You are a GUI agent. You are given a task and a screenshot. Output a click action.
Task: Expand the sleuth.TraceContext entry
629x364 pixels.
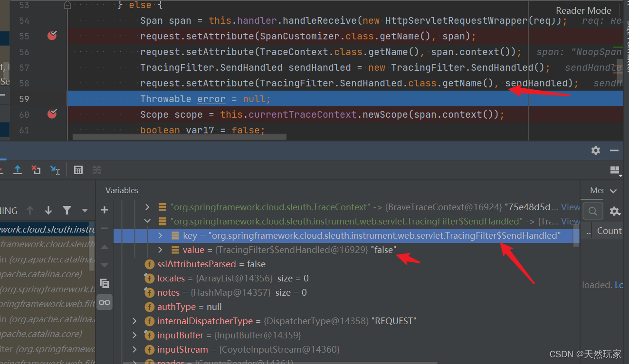coord(147,207)
